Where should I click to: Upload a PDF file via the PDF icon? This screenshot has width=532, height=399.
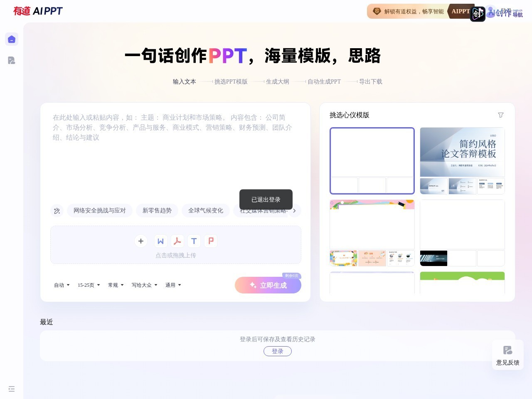[x=177, y=241]
